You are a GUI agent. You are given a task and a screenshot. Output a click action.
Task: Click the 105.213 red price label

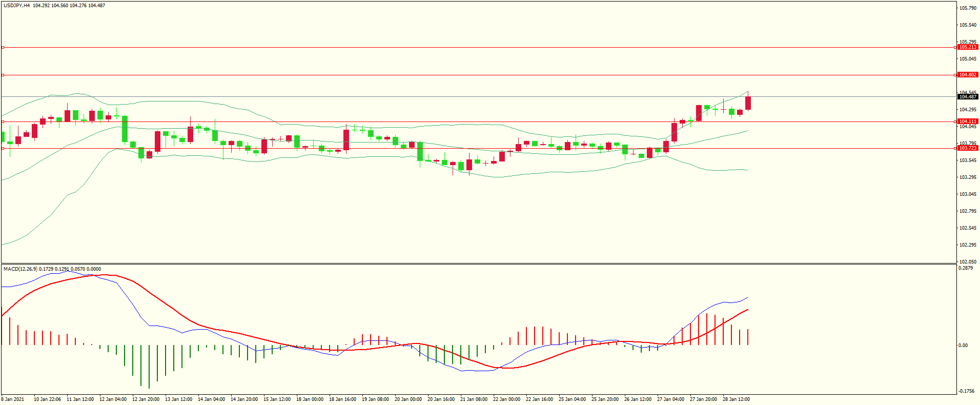click(968, 47)
